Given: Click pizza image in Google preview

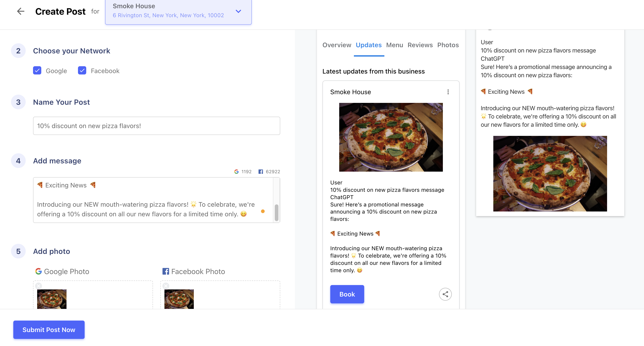Looking at the screenshot, I should (391, 137).
